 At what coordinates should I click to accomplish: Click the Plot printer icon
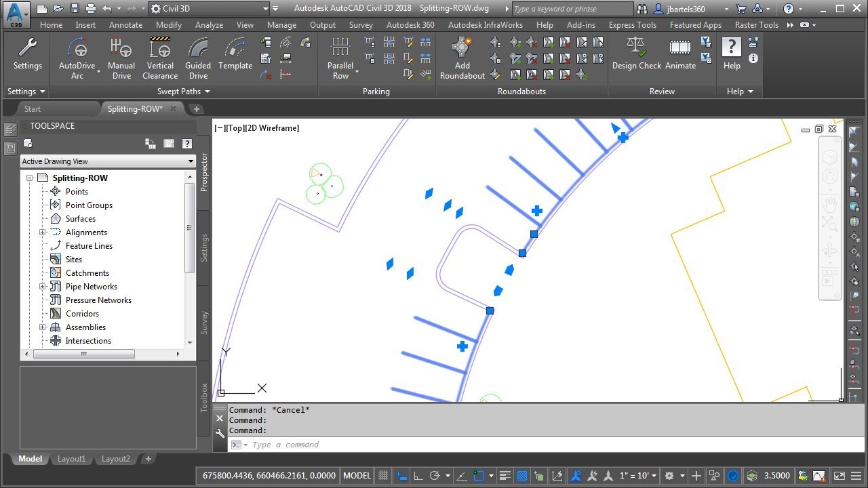tap(91, 9)
